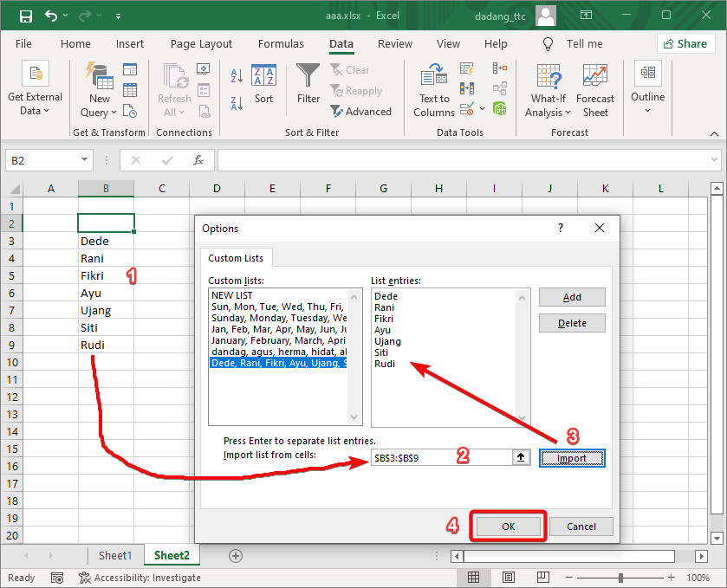This screenshot has height=588, width=727.
Task: Switch to the Sheet1 tab
Action: [115, 555]
